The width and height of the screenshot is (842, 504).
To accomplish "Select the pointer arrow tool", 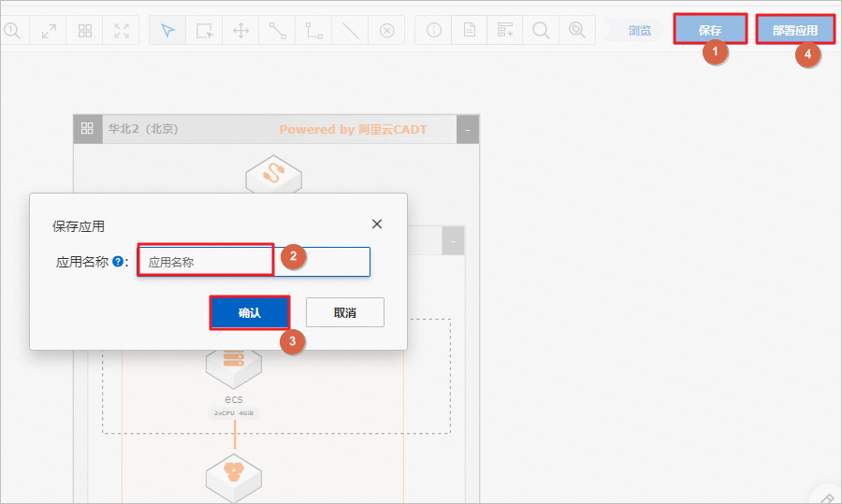I will coord(167,31).
